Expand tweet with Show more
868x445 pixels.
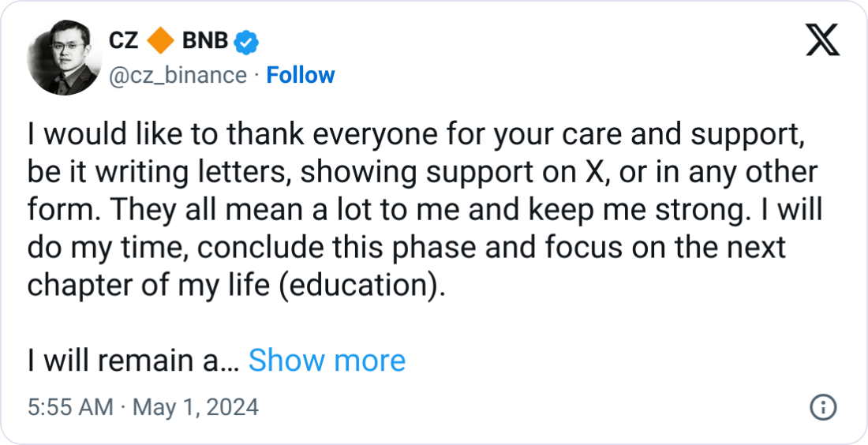pyautogui.click(x=327, y=361)
